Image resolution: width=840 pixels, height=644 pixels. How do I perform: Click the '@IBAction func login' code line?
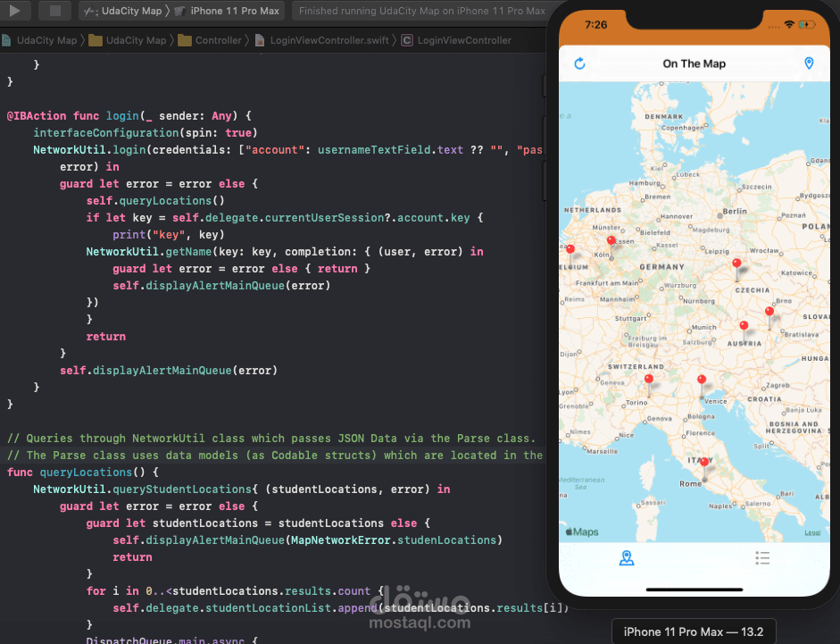click(129, 116)
